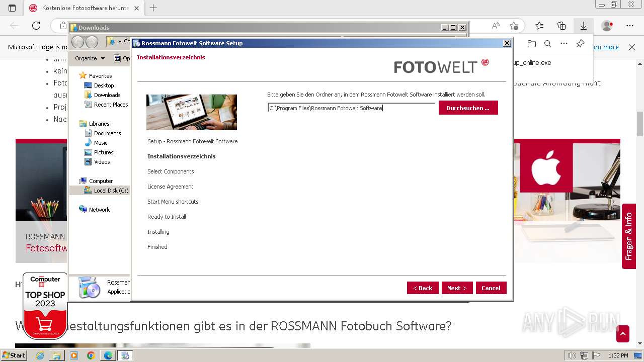Screen dimensions: 644x362
Task: Click the installation path input field
Action: [x=351, y=108]
